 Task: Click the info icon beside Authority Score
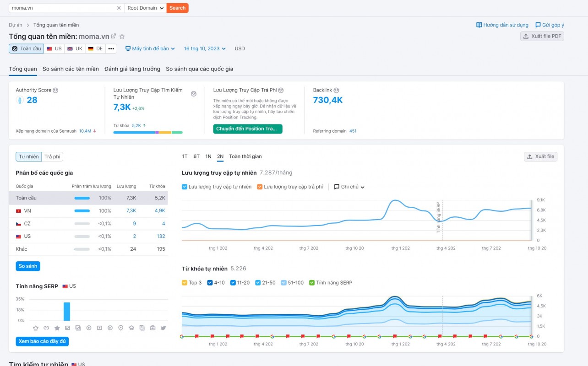pos(55,91)
